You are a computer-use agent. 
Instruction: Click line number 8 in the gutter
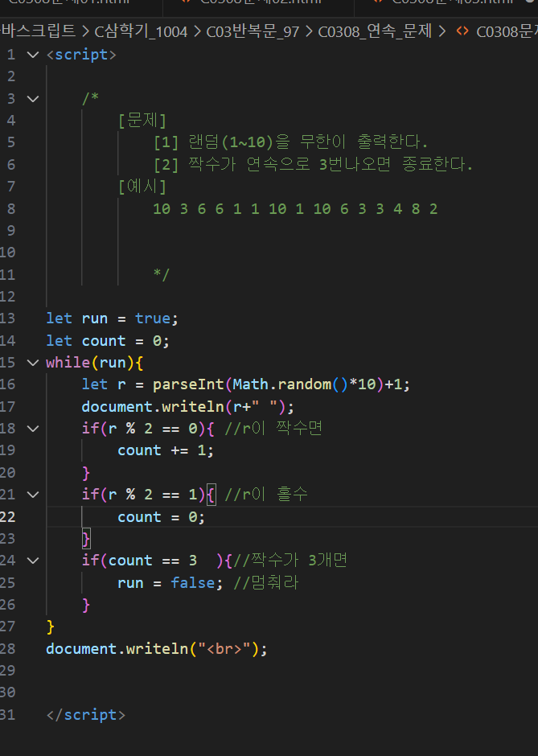tap(11, 209)
